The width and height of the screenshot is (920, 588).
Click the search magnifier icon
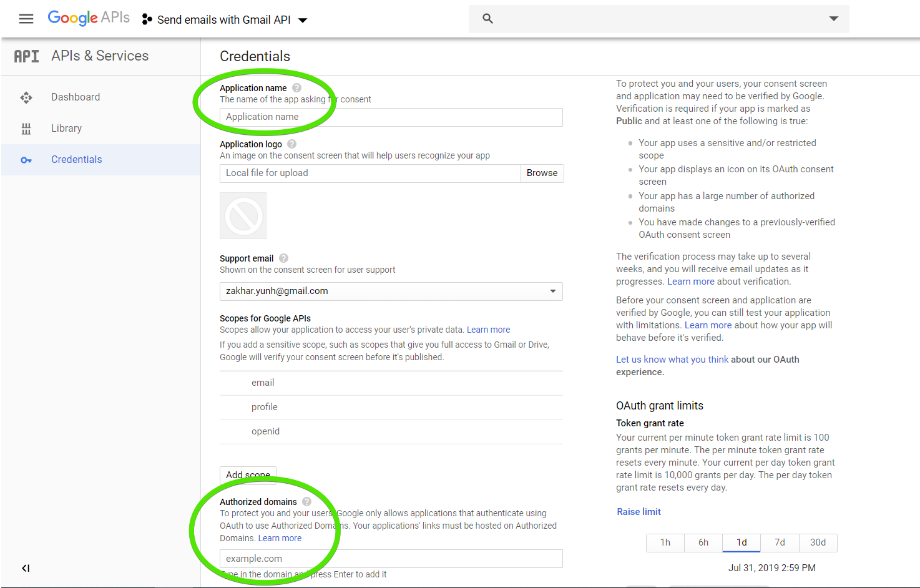coord(488,19)
